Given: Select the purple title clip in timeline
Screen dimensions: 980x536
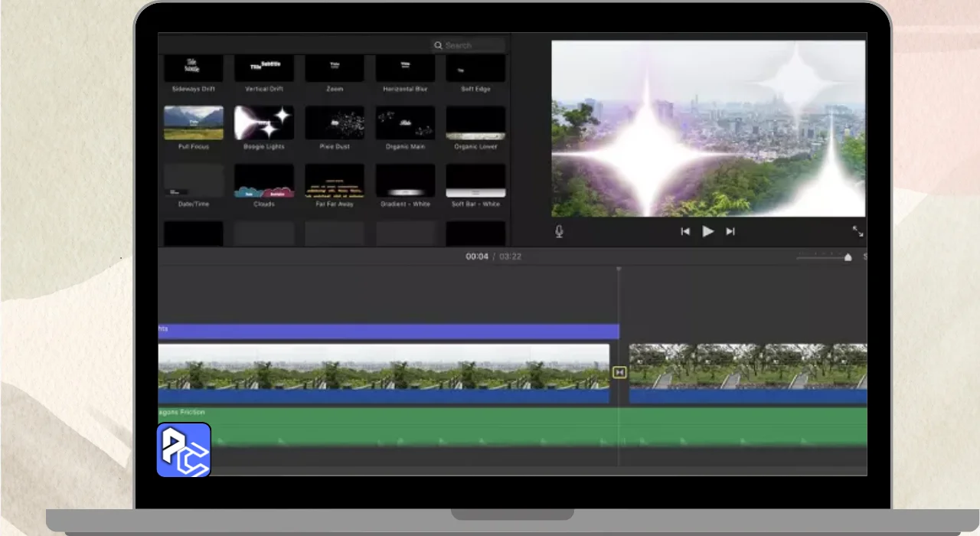Looking at the screenshot, I should [388, 332].
